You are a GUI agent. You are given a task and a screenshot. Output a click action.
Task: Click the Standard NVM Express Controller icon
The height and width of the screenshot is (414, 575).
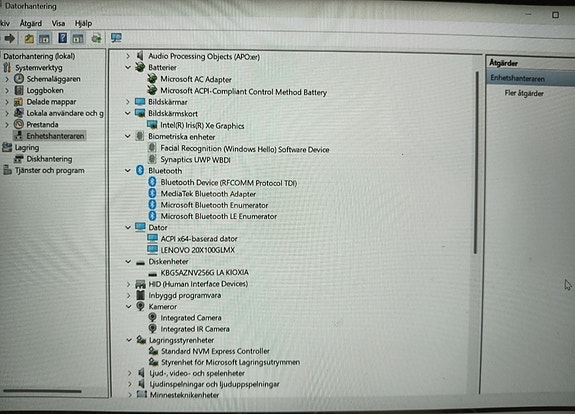(x=153, y=351)
